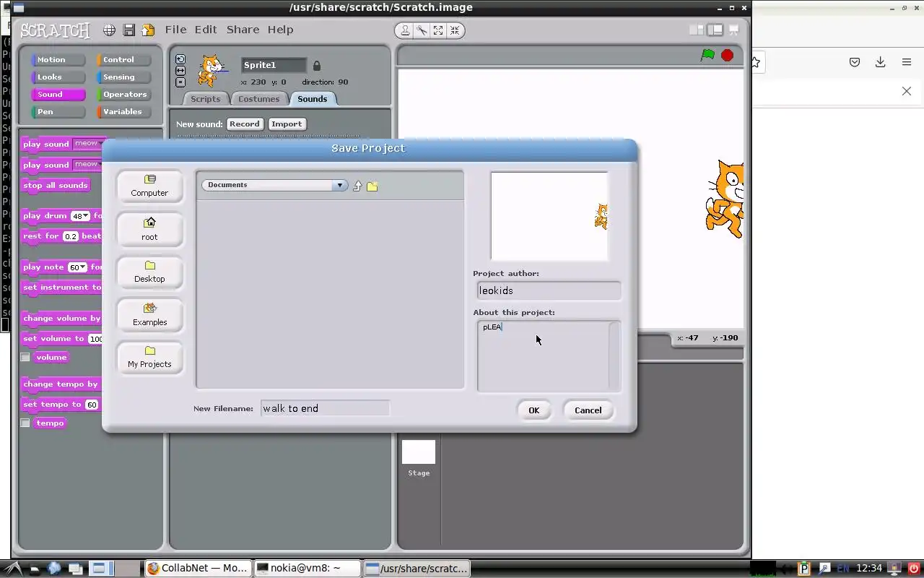924x578 pixels.
Task: Cancel the Save Project dialog
Action: [x=588, y=410]
